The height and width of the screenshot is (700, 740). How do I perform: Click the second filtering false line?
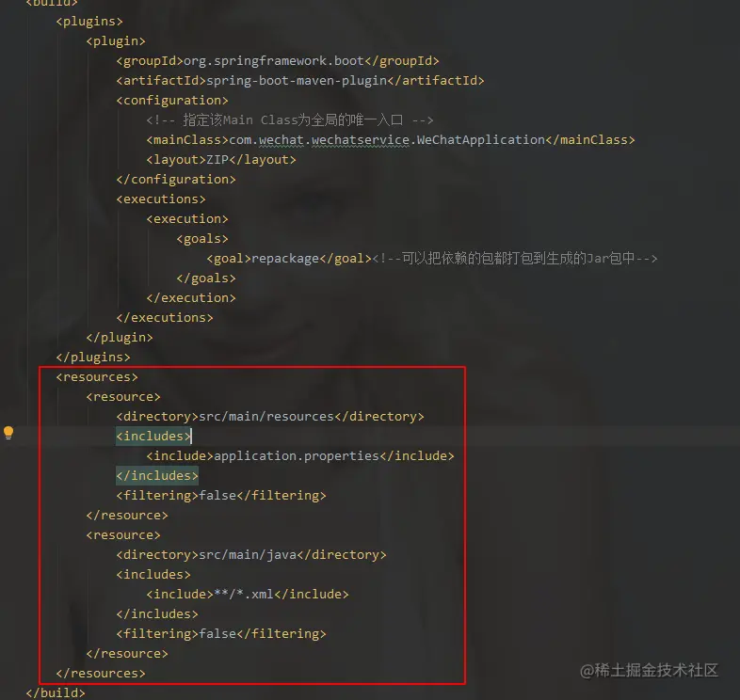point(221,634)
